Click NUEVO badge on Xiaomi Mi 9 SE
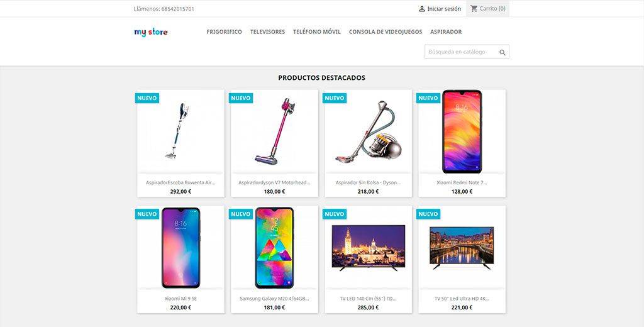 pyautogui.click(x=147, y=214)
